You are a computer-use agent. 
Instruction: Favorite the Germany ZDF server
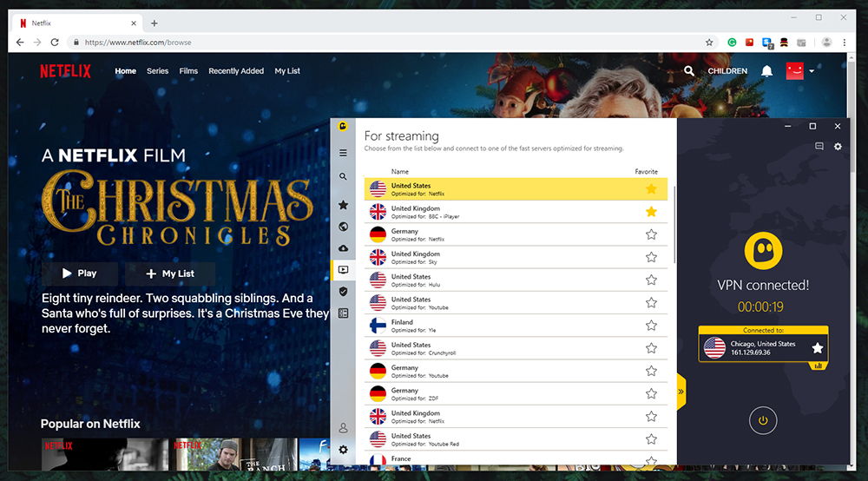click(651, 393)
